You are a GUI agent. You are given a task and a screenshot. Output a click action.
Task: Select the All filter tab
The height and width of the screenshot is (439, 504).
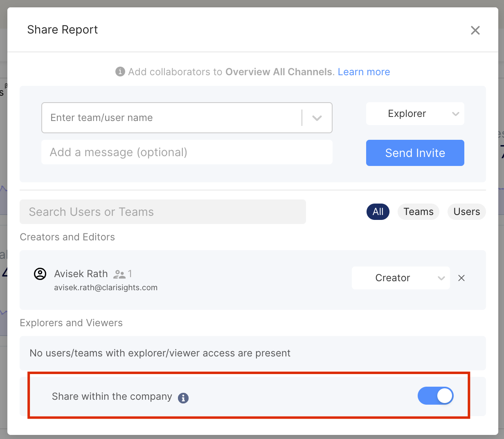[x=378, y=212]
